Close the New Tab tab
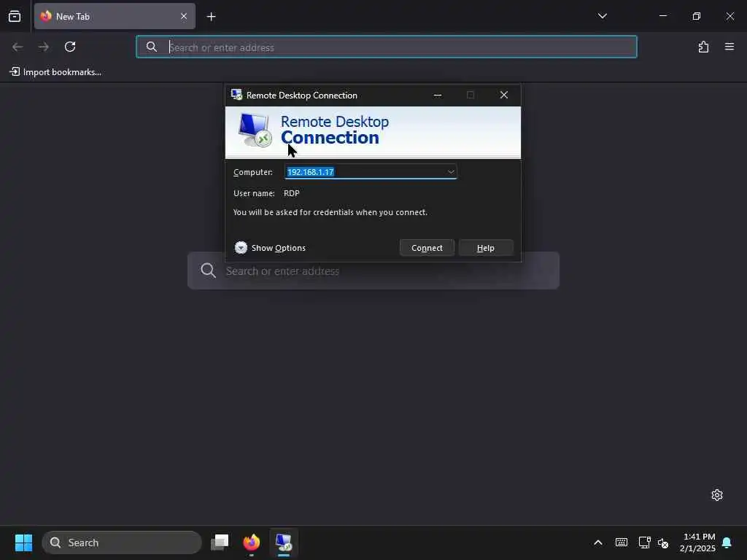 [183, 17]
